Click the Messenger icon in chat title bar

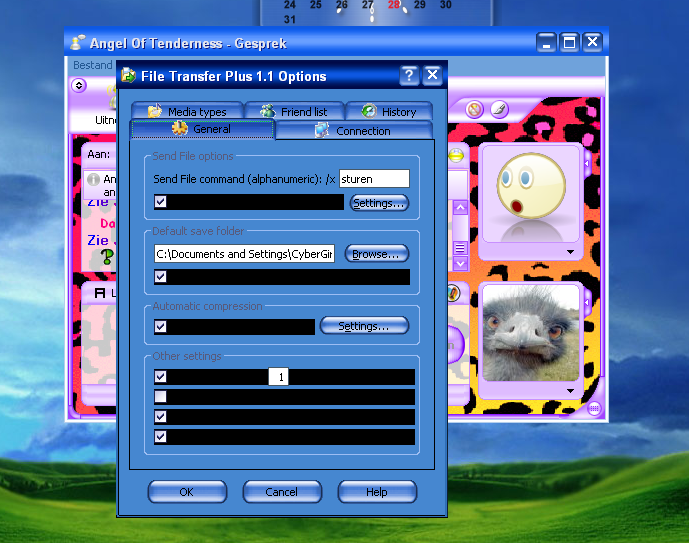click(77, 42)
